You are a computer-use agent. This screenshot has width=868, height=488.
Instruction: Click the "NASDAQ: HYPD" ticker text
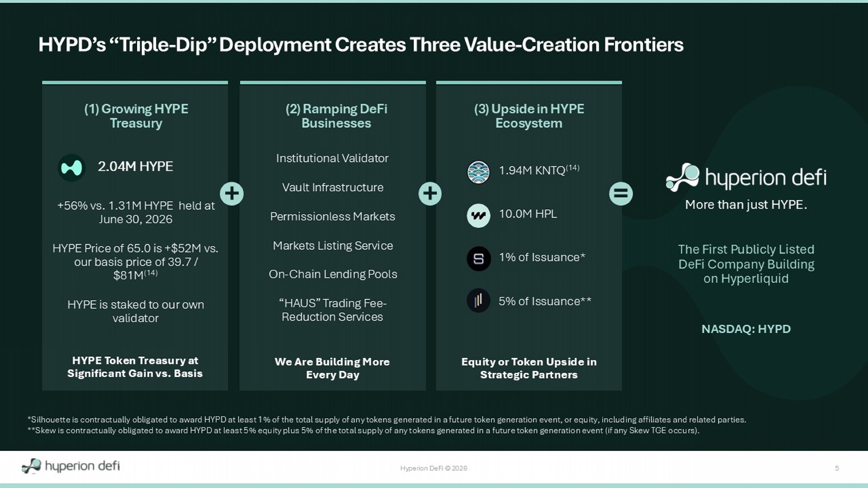[746, 329]
